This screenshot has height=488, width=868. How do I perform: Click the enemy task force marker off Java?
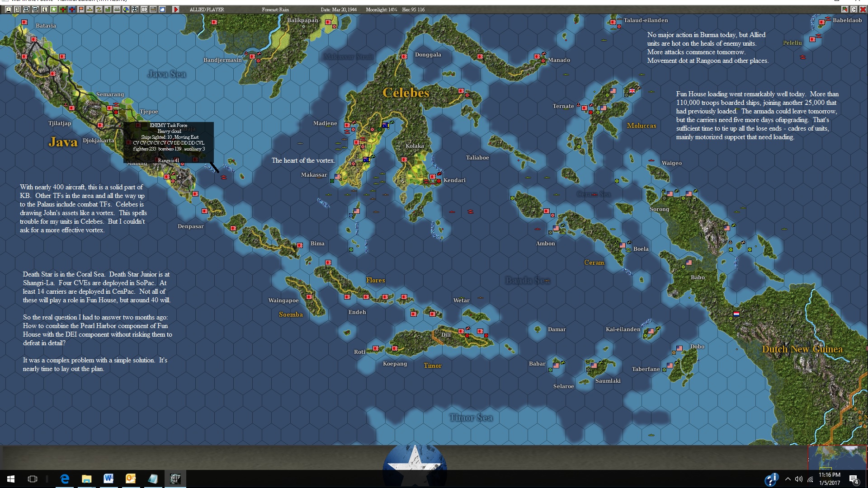[x=223, y=177]
